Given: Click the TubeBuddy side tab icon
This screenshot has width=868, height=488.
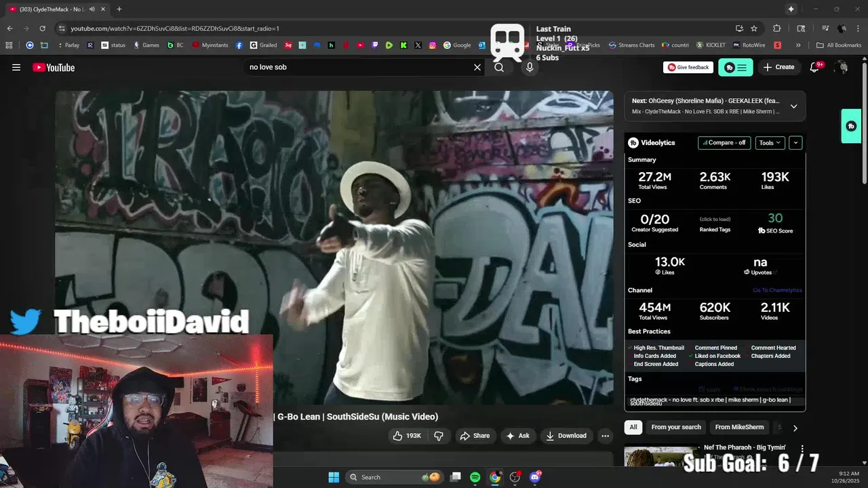Looking at the screenshot, I should [x=851, y=126].
